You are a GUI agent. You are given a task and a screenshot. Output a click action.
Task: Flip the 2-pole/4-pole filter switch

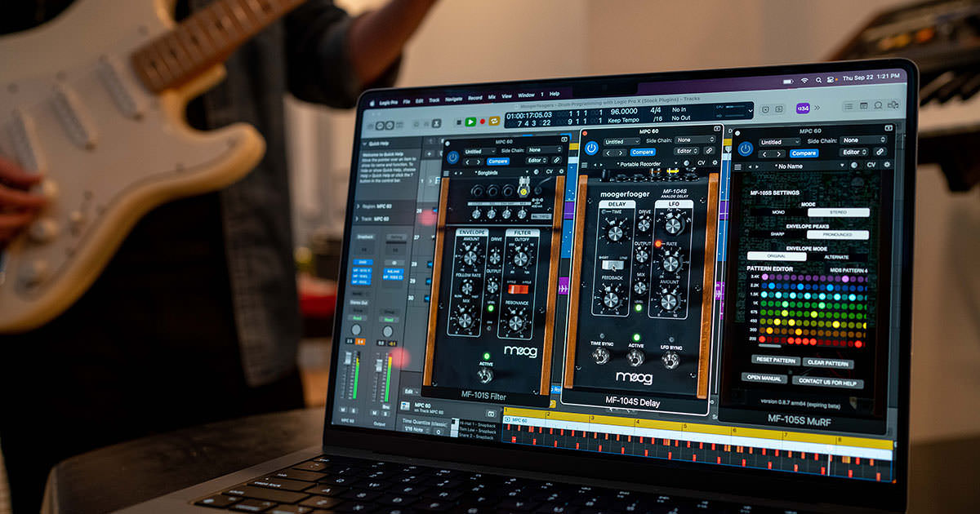pyautogui.click(x=518, y=289)
